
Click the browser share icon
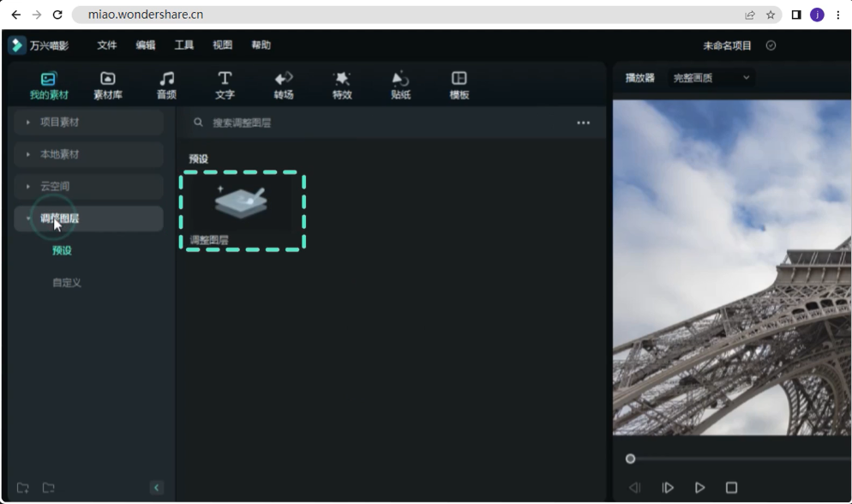coord(750,15)
